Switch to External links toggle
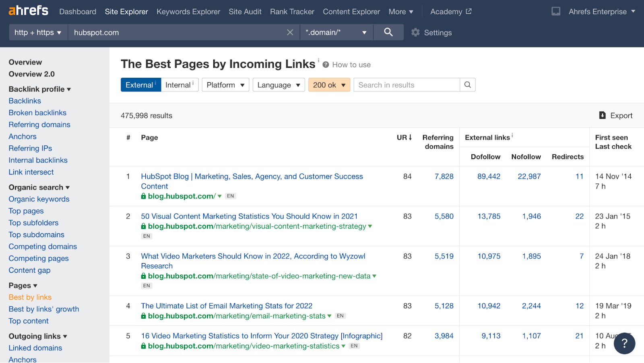This screenshot has width=644, height=363. [139, 85]
